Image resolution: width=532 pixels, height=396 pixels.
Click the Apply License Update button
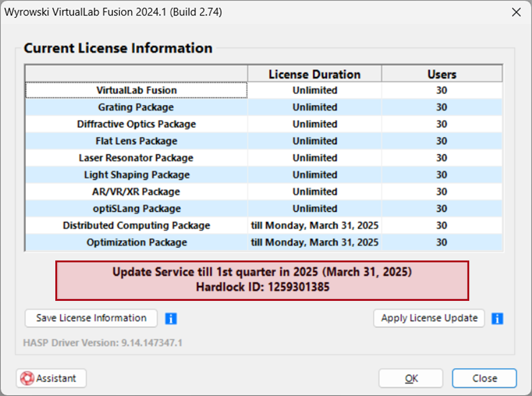click(429, 318)
